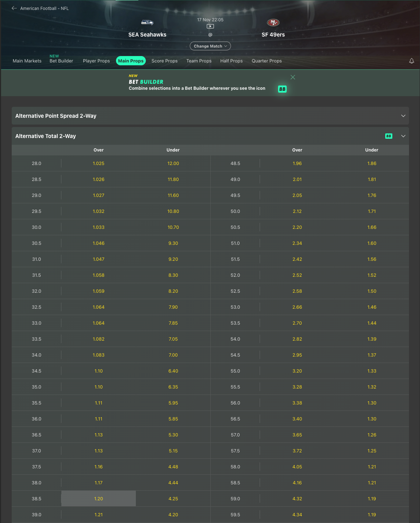The image size is (420, 523).
Task: Go to the Main Markets tab
Action: tap(27, 61)
